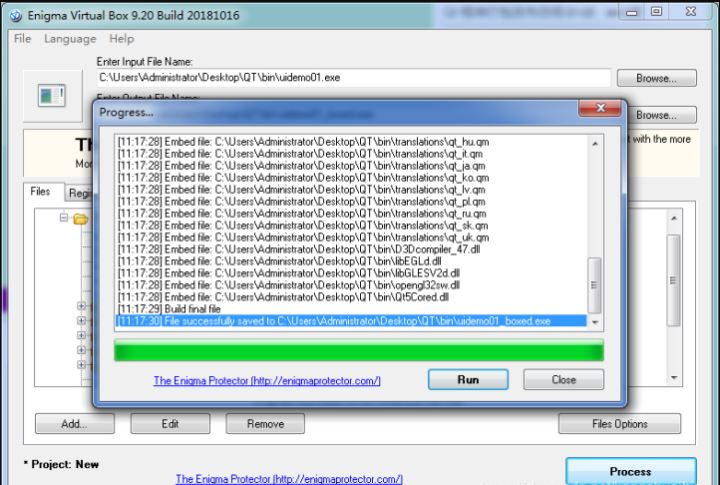
Task: Click the yellow folder icon in file tree
Action: [x=80, y=219]
